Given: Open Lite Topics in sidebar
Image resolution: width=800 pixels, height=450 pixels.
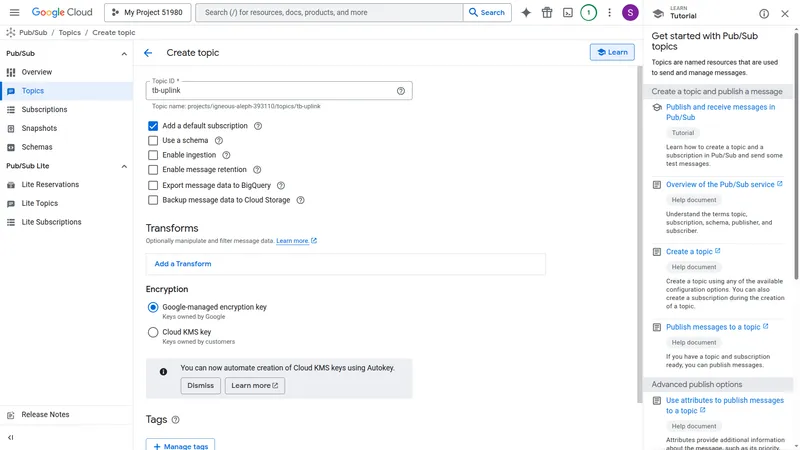Looking at the screenshot, I should [66, 204].
